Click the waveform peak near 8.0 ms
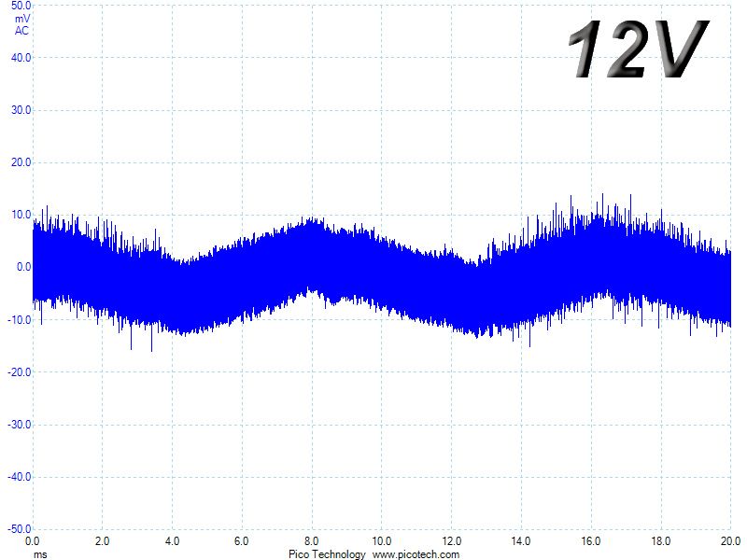747x560 pixels. pos(312,220)
